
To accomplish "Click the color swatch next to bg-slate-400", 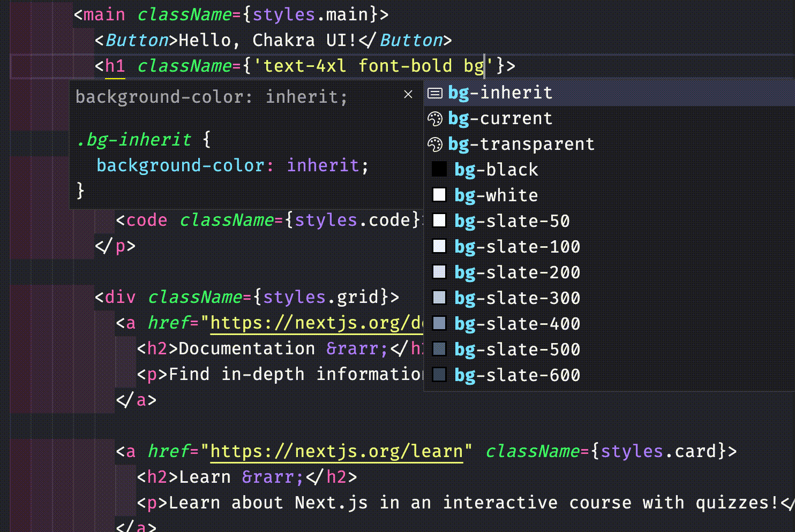I will tap(439, 323).
